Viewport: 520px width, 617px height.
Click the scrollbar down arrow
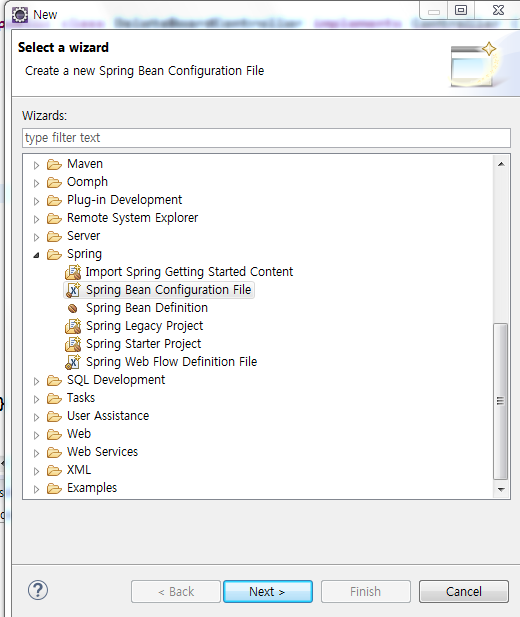(x=501, y=490)
